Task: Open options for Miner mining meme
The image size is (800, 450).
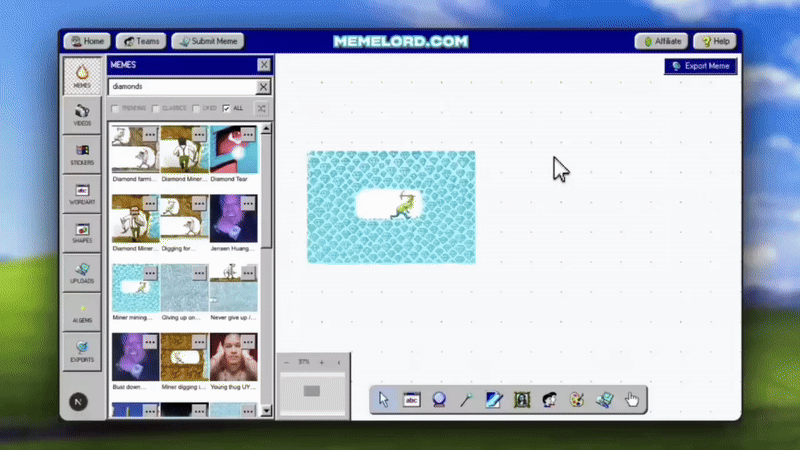Action: [149, 273]
